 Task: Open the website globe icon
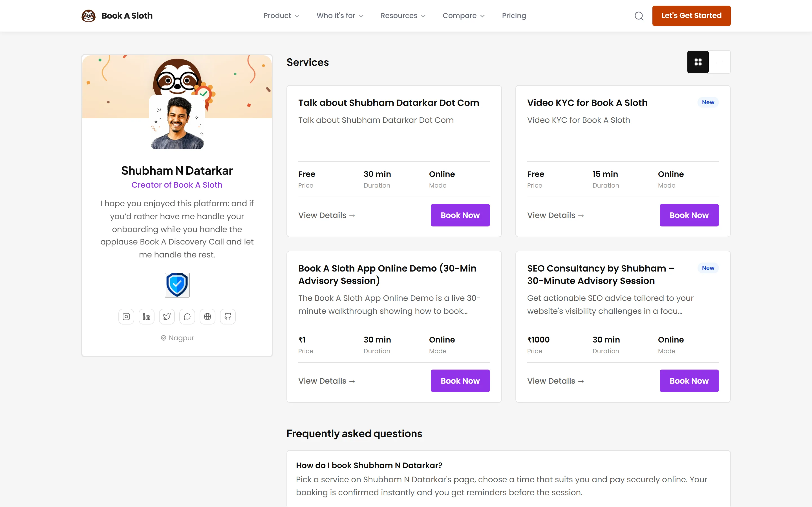click(207, 317)
